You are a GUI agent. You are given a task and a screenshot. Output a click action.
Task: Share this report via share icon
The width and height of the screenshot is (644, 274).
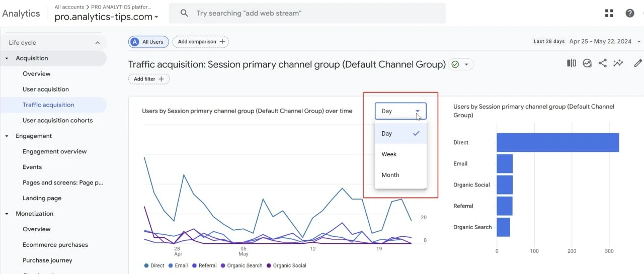click(602, 63)
